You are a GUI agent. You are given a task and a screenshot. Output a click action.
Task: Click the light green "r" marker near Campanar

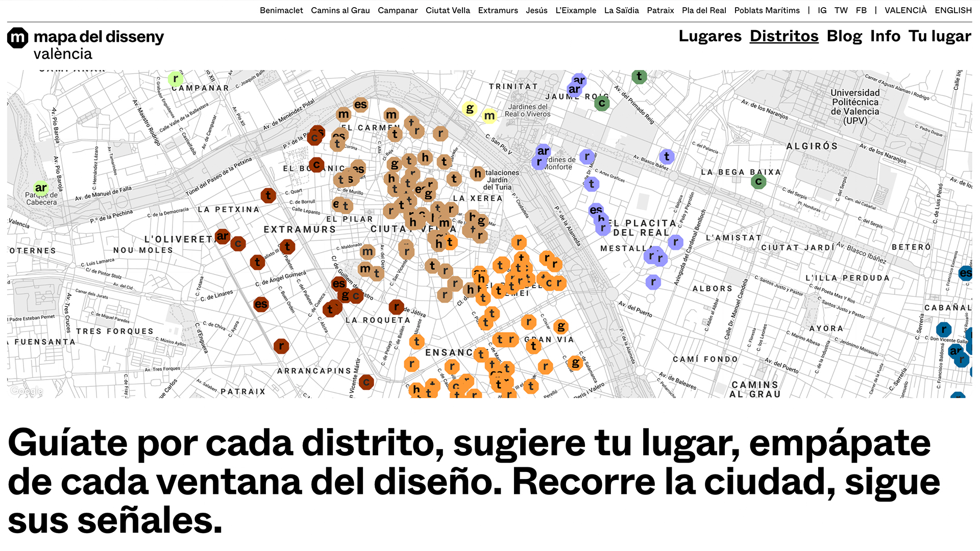pyautogui.click(x=176, y=79)
